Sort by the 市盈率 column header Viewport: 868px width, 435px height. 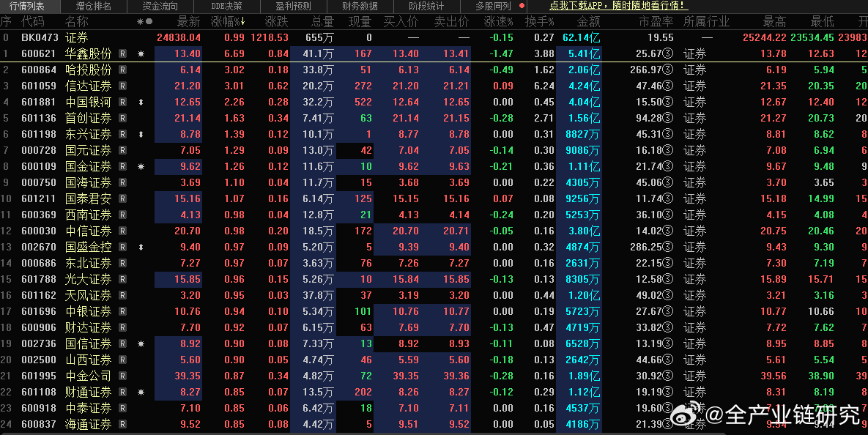pyautogui.click(x=656, y=21)
